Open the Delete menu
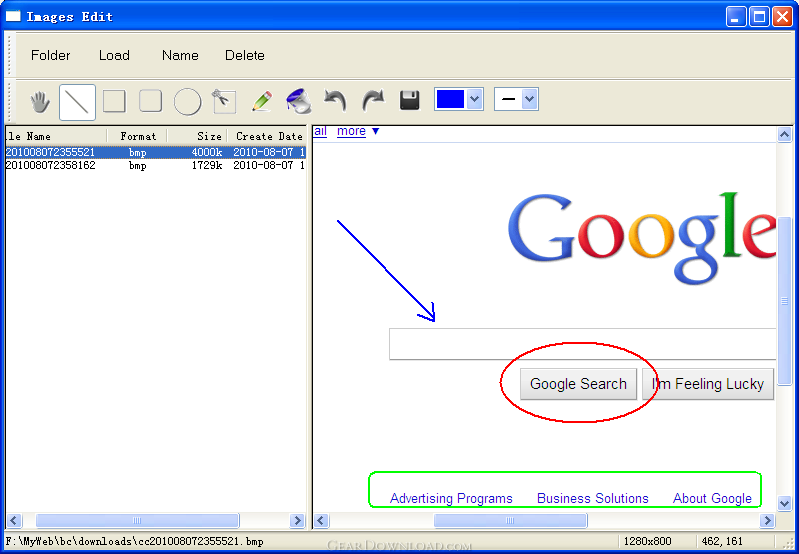This screenshot has width=799, height=554. point(245,55)
